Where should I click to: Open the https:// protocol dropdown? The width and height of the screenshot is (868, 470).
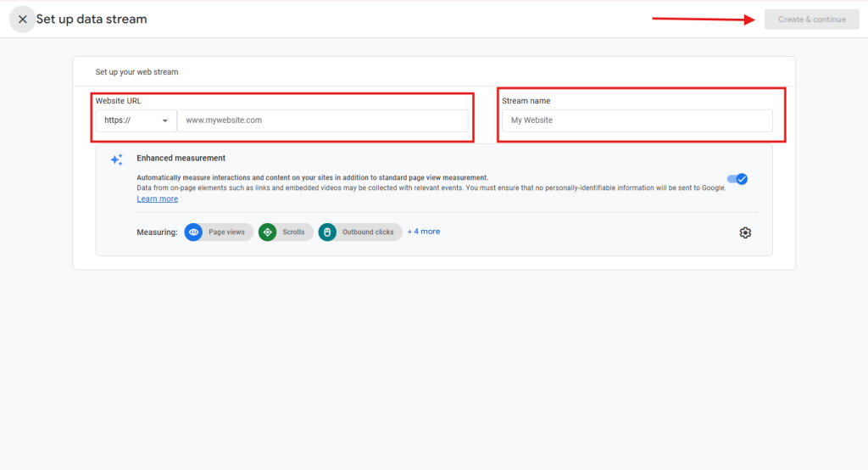coord(136,120)
